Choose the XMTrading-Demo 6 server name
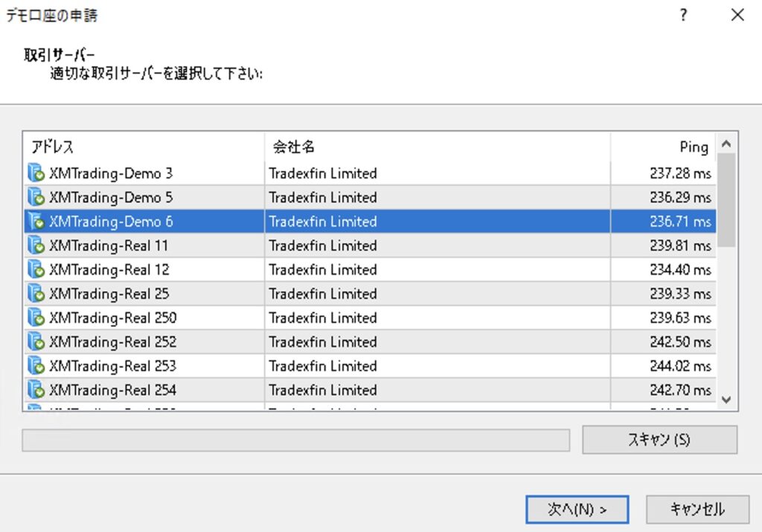Viewport: 762px width, 532px height. [x=111, y=222]
